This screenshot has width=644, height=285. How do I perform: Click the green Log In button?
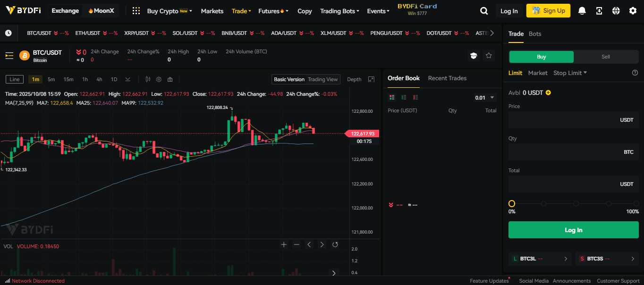tap(573, 230)
